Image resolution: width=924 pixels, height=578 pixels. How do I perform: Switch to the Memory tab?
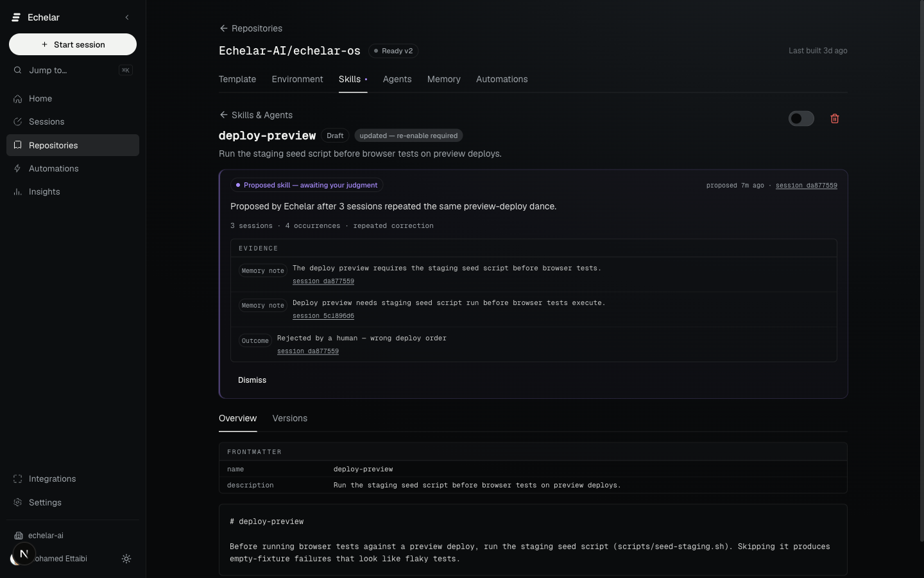tap(444, 79)
